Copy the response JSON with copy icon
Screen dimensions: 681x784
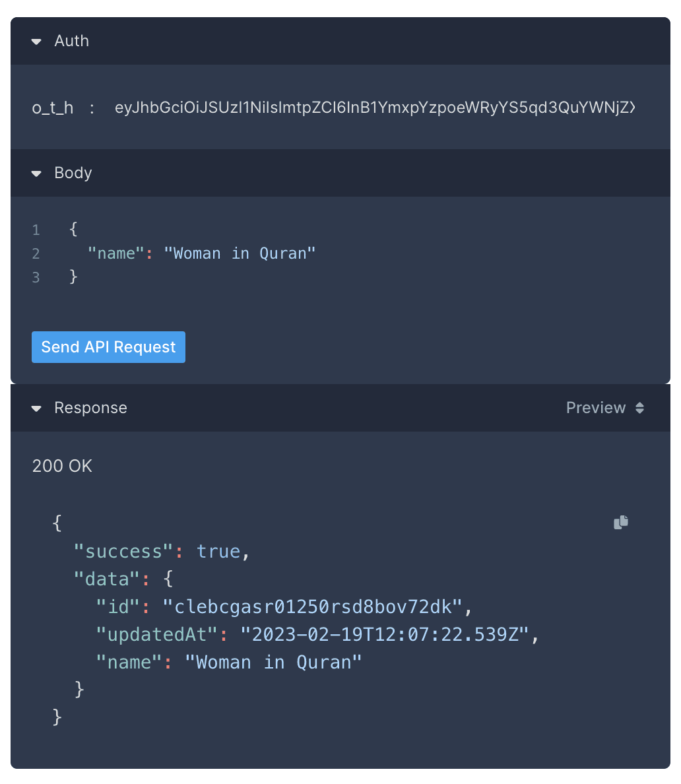click(621, 523)
